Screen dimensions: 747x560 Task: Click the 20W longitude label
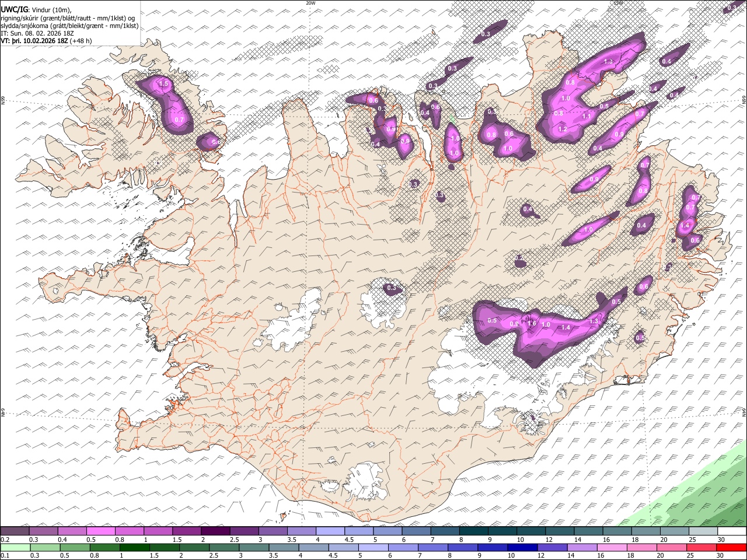point(310,3)
